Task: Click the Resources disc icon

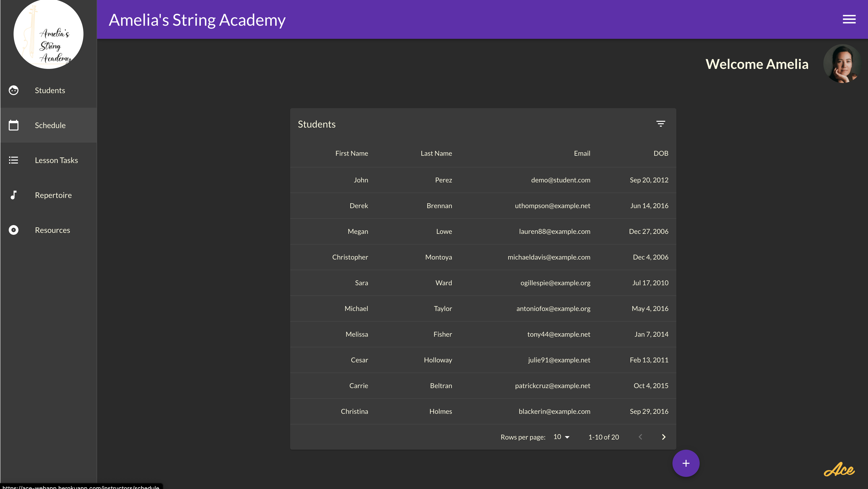Action: [x=14, y=230]
